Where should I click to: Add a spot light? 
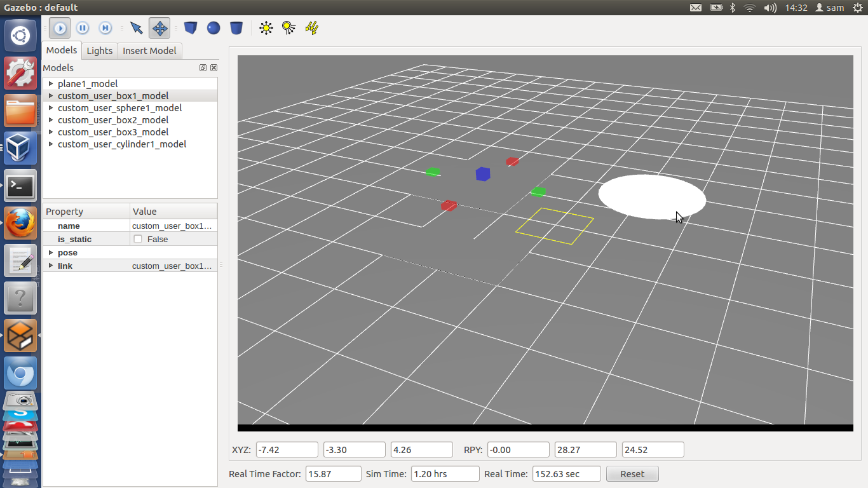click(289, 28)
